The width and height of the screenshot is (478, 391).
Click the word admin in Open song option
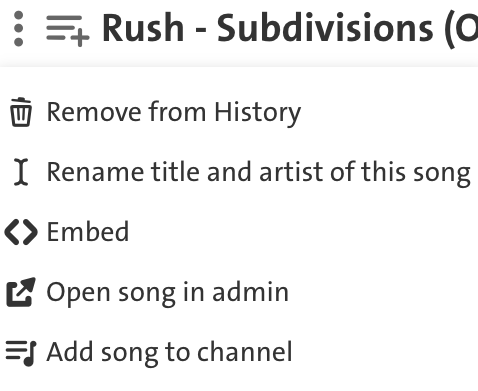click(250, 292)
